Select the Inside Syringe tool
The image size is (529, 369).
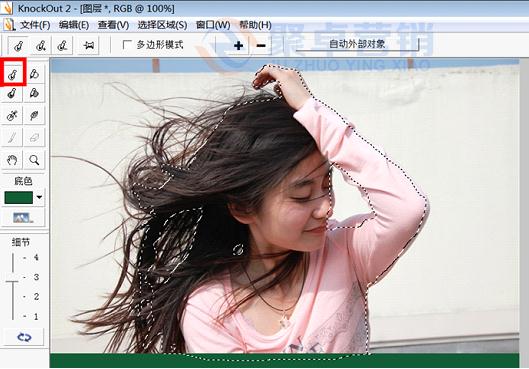coord(13,115)
